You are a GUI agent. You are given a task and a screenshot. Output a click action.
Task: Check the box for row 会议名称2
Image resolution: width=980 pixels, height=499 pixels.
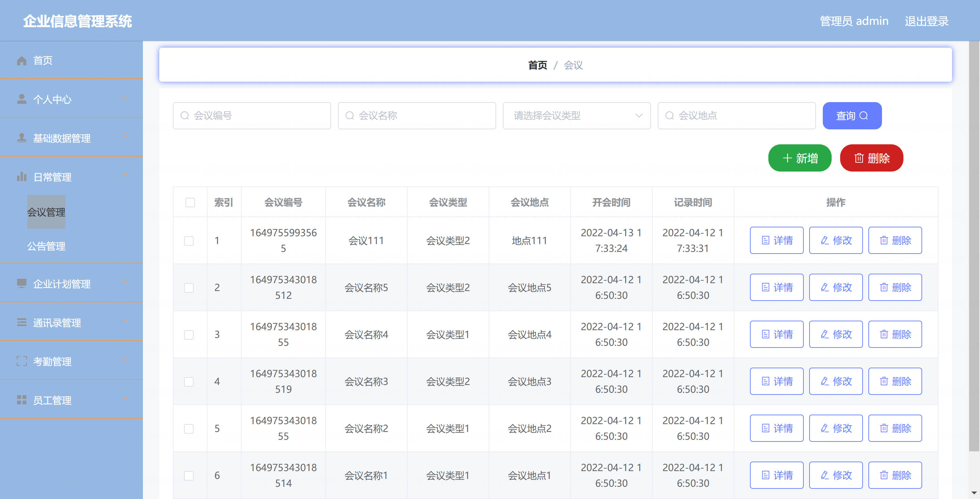[189, 429]
